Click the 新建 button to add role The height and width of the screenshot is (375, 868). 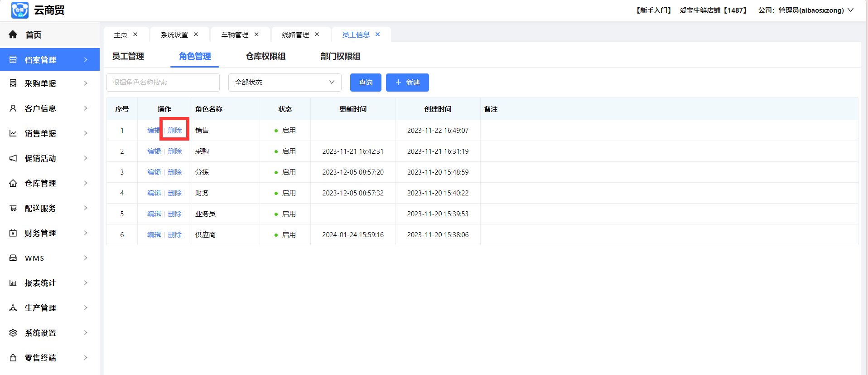click(407, 83)
